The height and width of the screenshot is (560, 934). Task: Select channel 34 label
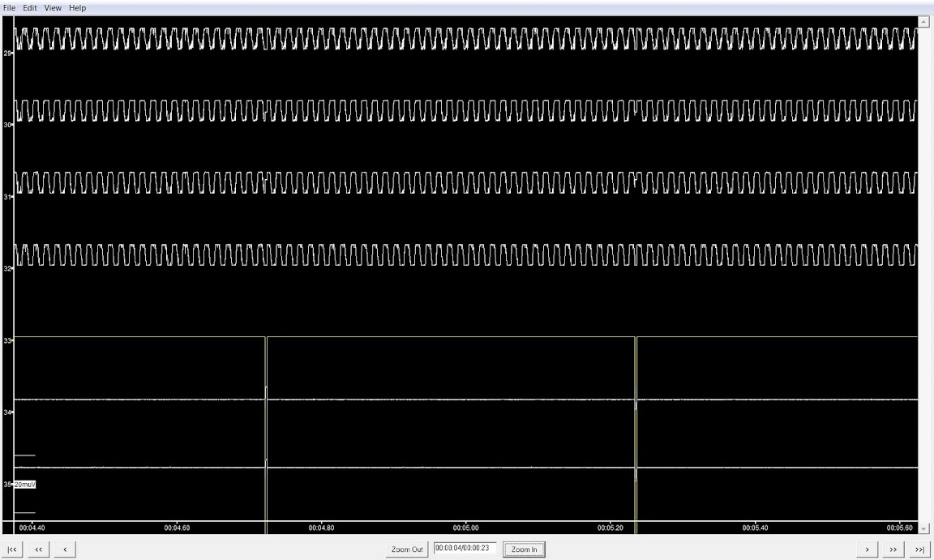[x=8, y=413]
